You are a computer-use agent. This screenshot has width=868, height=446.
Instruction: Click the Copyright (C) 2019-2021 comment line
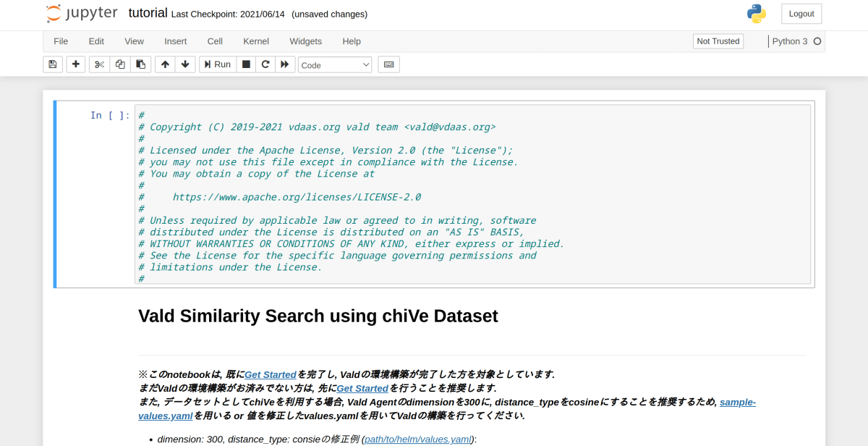point(317,127)
